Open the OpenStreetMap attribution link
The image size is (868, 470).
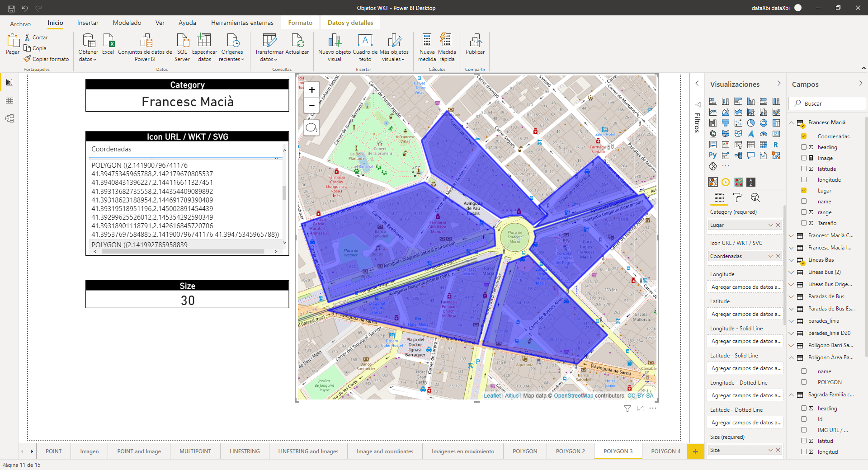[573, 396]
